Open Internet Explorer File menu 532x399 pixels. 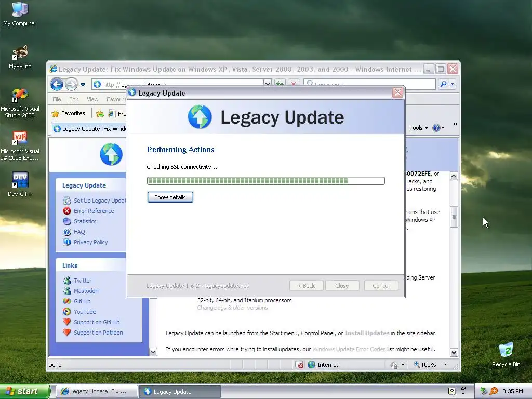(x=57, y=99)
